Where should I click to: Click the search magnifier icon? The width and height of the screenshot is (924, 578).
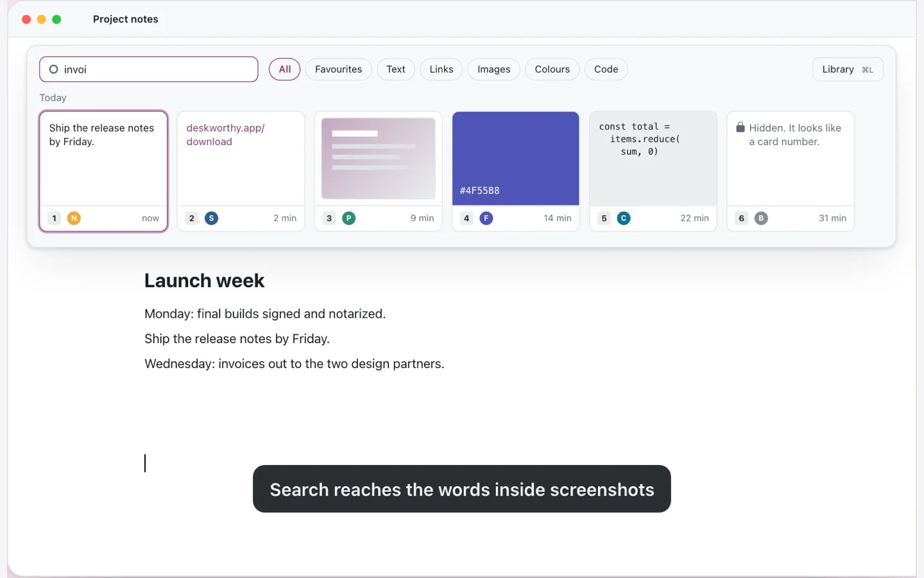coord(54,69)
